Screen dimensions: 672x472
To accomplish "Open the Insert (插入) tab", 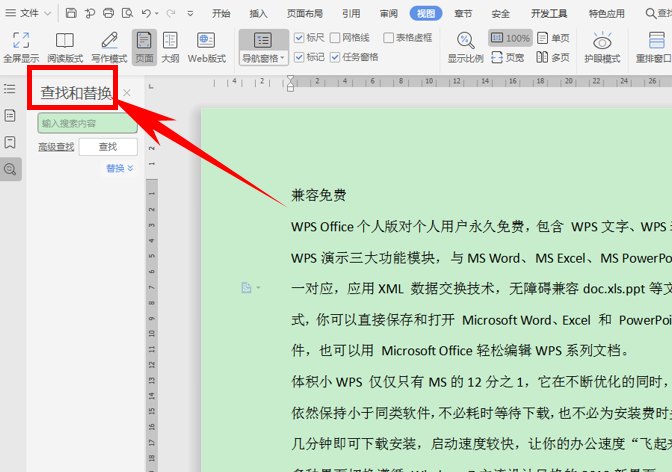I will pos(258,14).
